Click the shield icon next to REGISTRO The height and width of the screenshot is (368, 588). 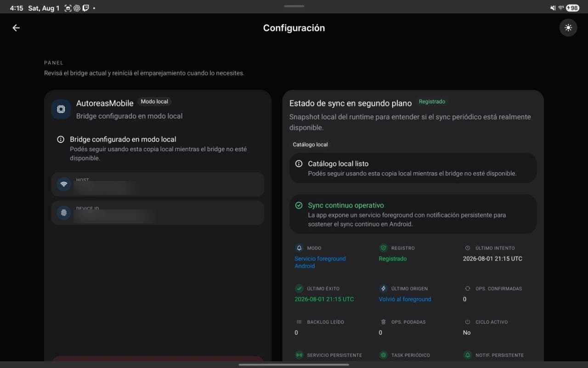383,248
